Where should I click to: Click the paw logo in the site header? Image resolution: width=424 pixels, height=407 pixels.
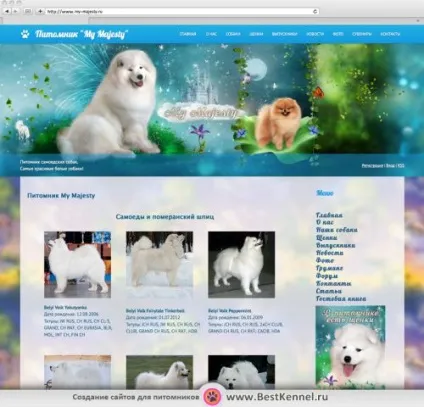[25, 34]
